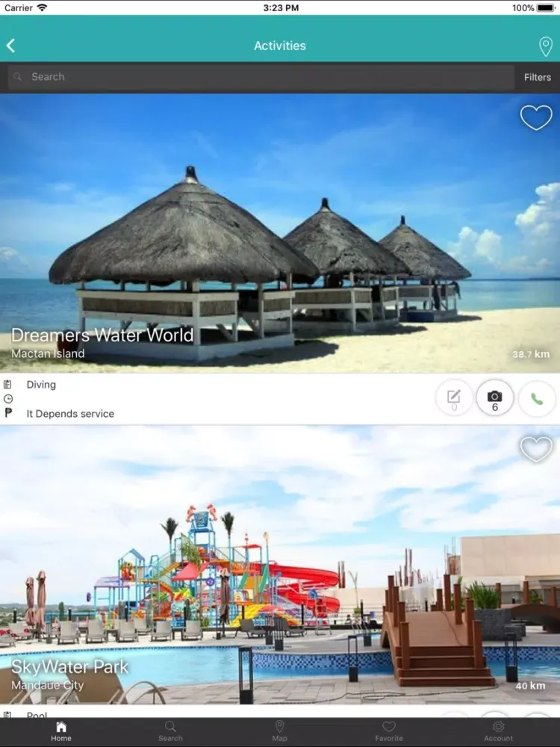Switch to Favorite tab
Screen dimensions: 560x747
tap(388, 732)
